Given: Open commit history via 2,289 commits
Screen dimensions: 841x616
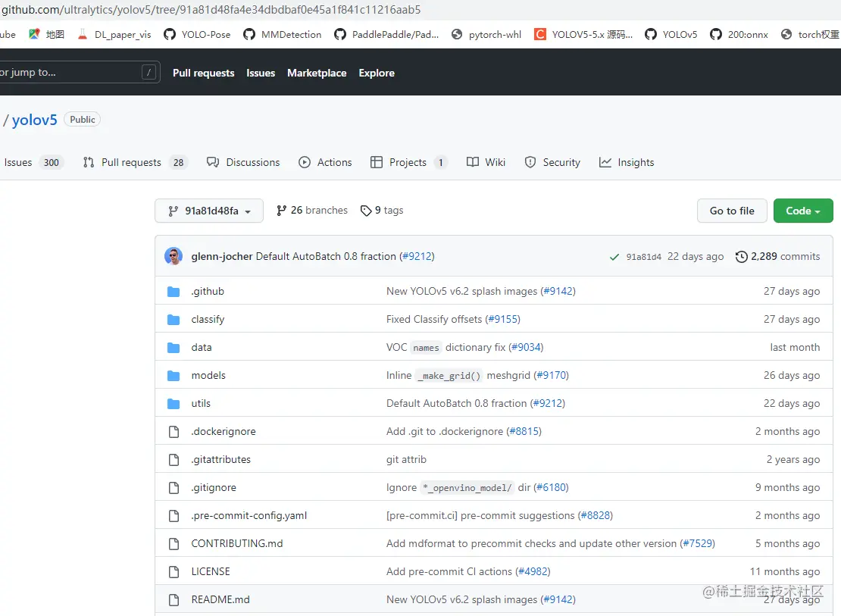Looking at the screenshot, I should 777,257.
